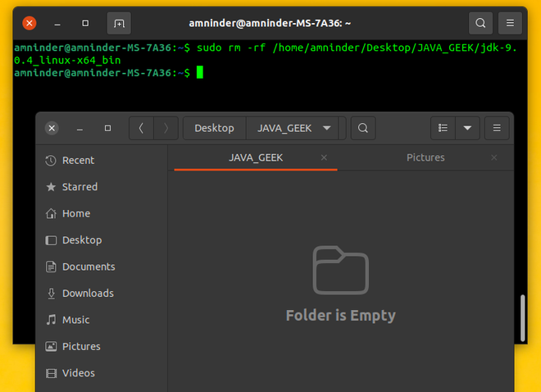Click the Pictures image icon

point(51,346)
